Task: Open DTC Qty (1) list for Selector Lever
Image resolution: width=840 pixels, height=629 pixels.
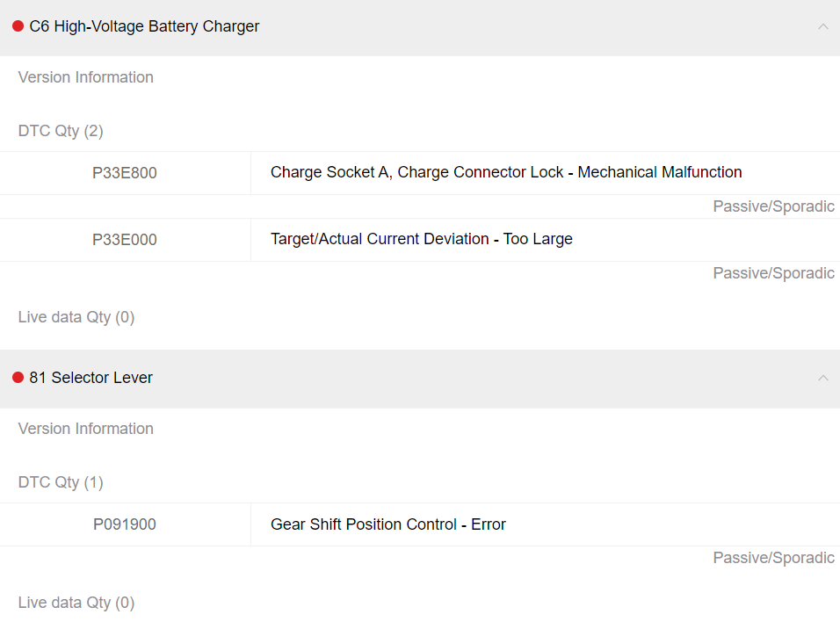Action: coord(61,481)
